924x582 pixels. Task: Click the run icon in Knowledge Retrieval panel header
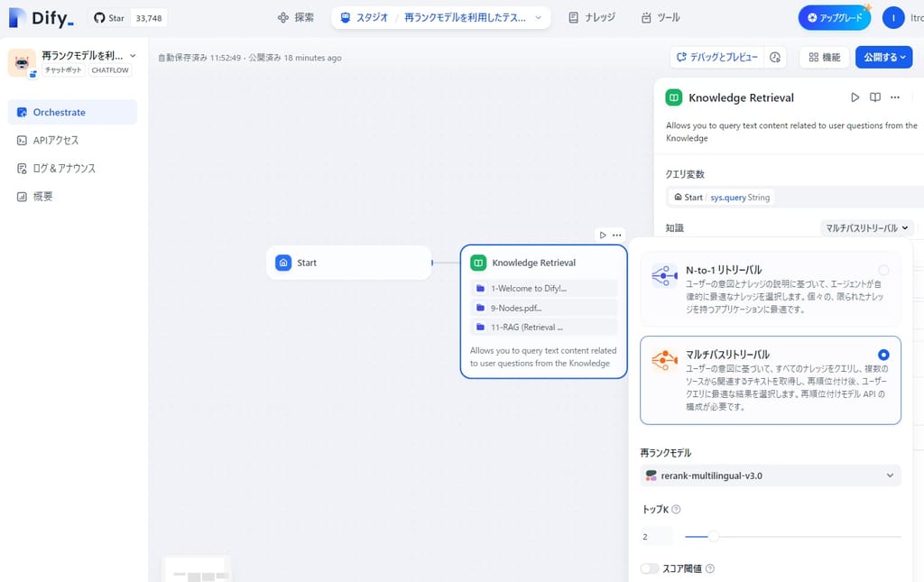(855, 97)
